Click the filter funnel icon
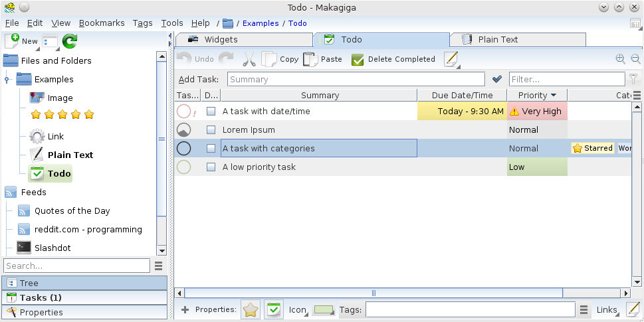Screen dimensions: 644x322 [634, 79]
